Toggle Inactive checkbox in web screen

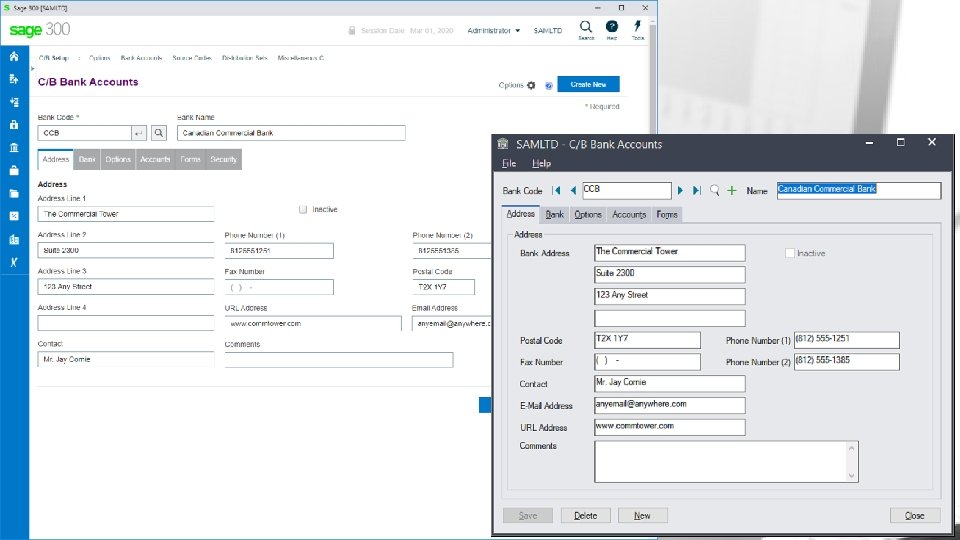point(303,209)
